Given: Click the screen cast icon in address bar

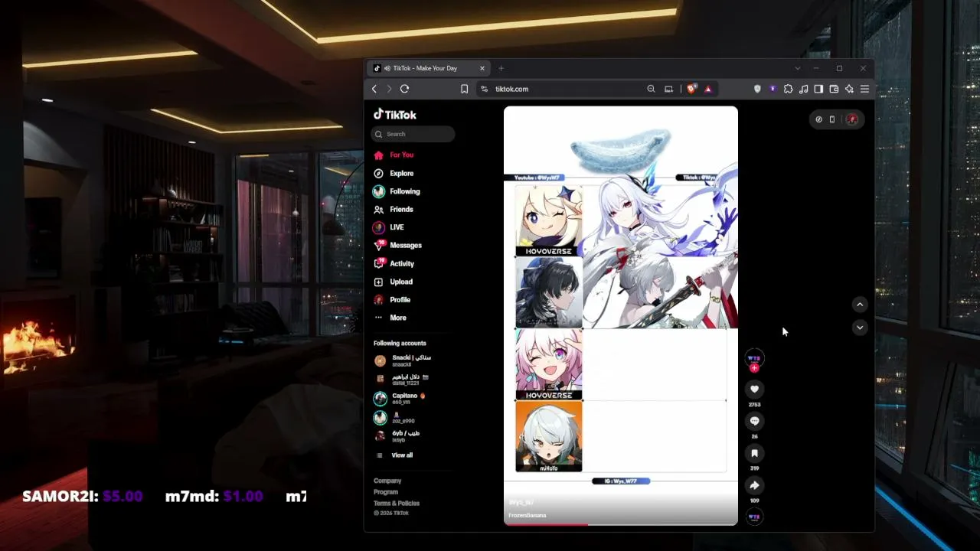Looking at the screenshot, I should point(668,89).
